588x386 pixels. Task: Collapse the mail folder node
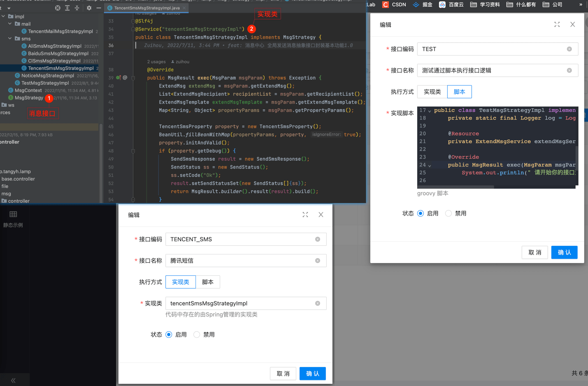click(x=10, y=24)
